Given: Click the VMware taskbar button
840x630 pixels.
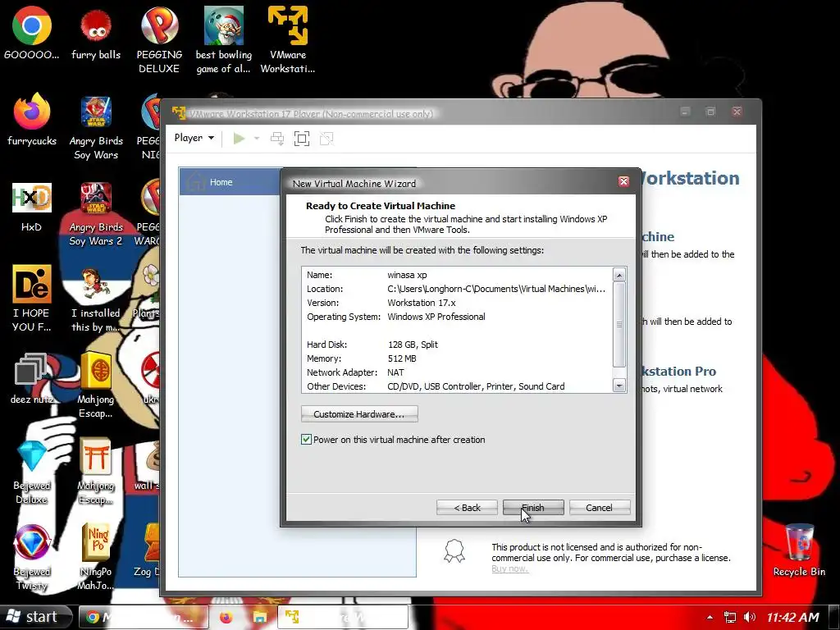Looking at the screenshot, I should click(343, 617).
